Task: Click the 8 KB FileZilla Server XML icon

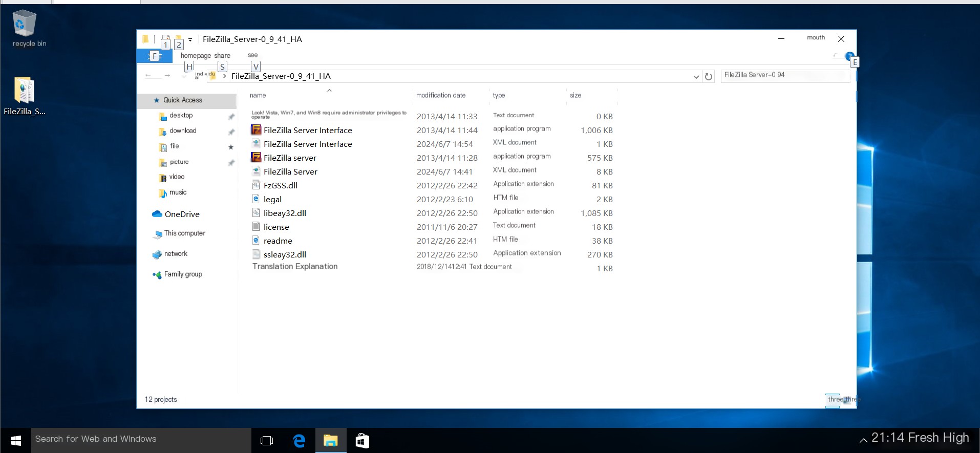Action: point(256,171)
